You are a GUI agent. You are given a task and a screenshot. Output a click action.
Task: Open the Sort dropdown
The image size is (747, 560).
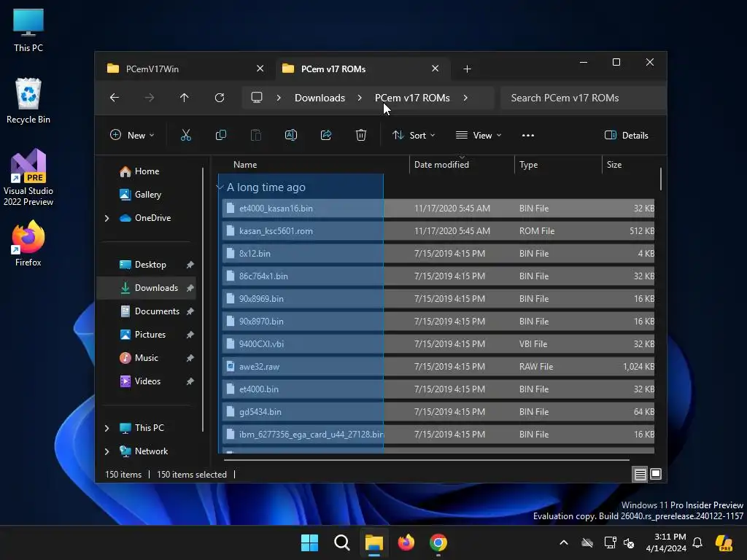(x=414, y=135)
